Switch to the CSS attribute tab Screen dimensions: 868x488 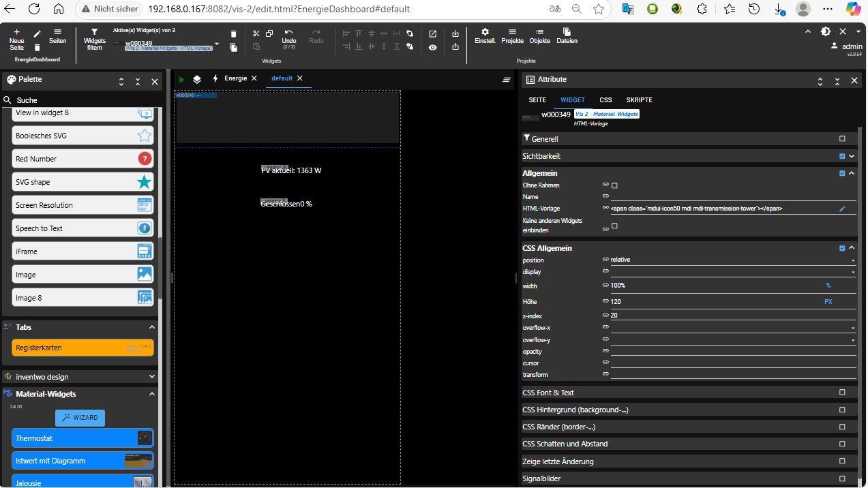point(605,100)
